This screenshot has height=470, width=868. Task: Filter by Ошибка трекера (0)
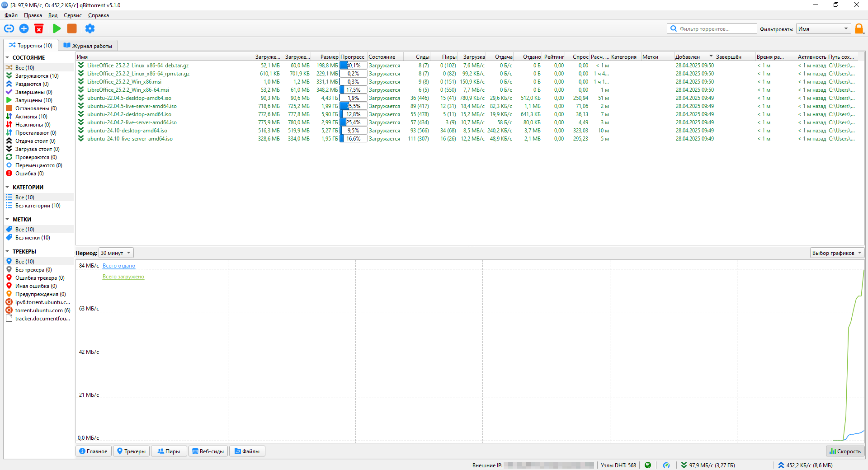(x=39, y=278)
